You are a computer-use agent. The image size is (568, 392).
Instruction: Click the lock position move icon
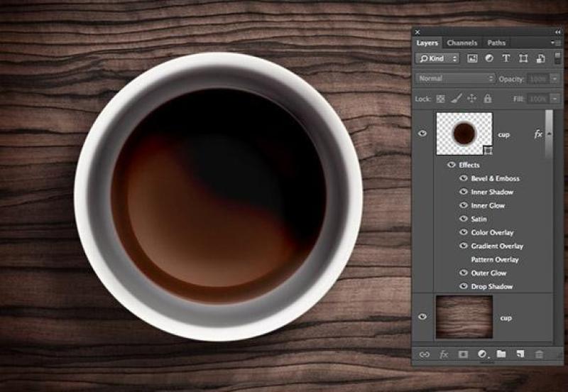click(471, 99)
